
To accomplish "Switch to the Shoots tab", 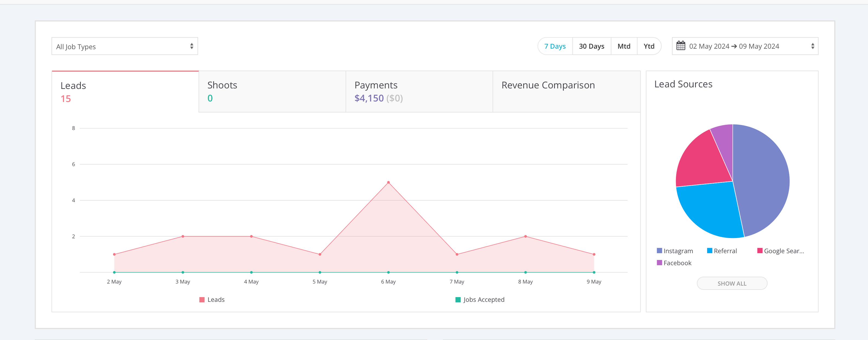I will pos(272,91).
